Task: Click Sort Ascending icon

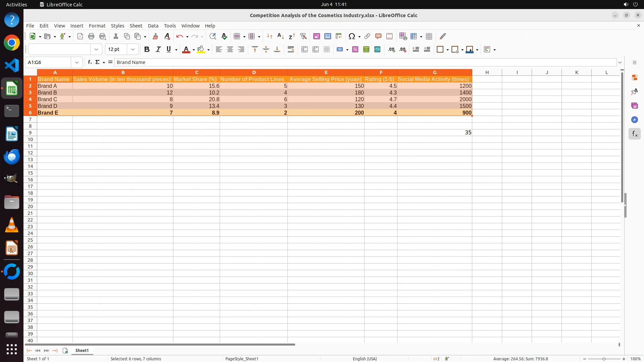Action: click(x=281, y=36)
